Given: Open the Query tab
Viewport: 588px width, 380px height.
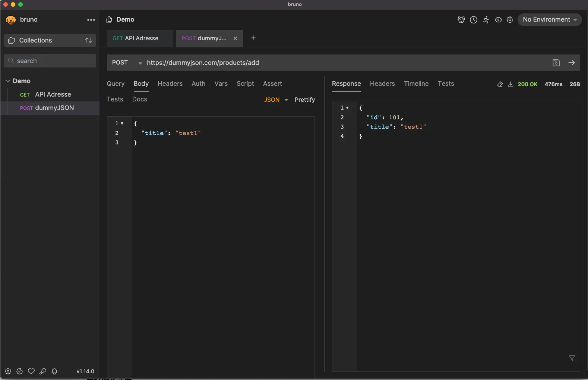Looking at the screenshot, I should point(116,84).
